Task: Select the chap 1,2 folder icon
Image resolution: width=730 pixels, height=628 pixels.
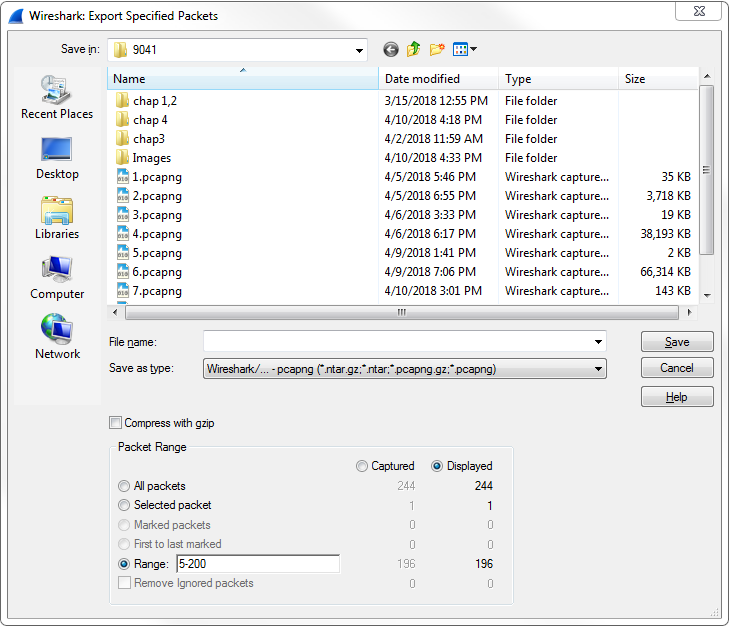Action: click(122, 100)
